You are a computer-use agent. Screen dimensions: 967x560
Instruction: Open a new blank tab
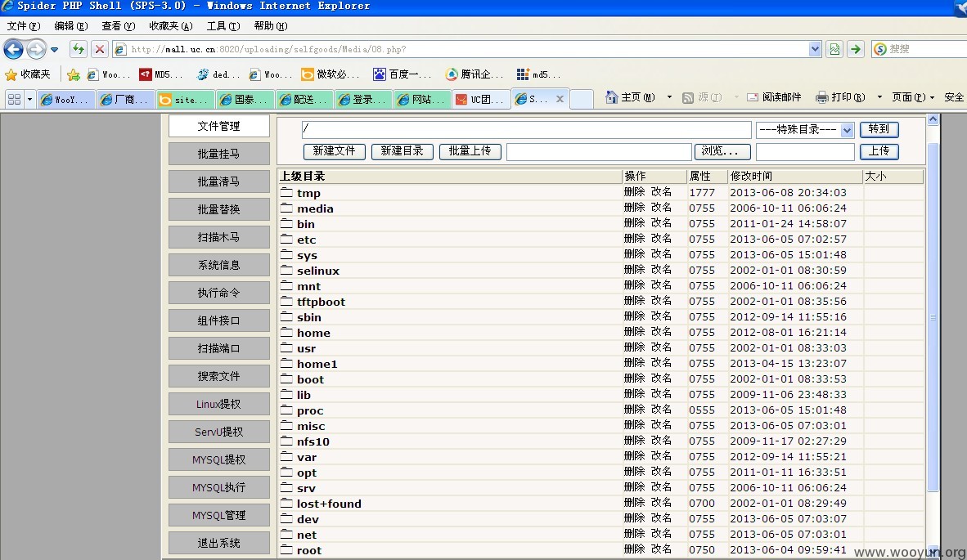(x=582, y=99)
